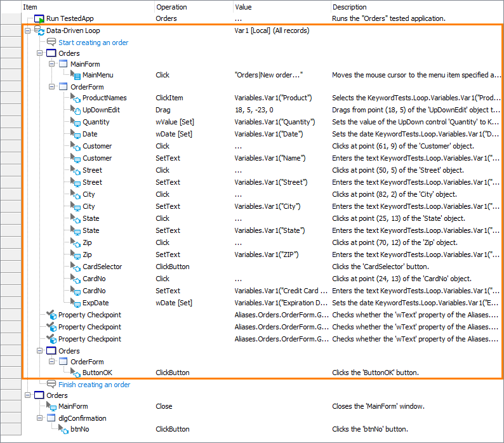Click the ExpDate item icon

(76, 303)
